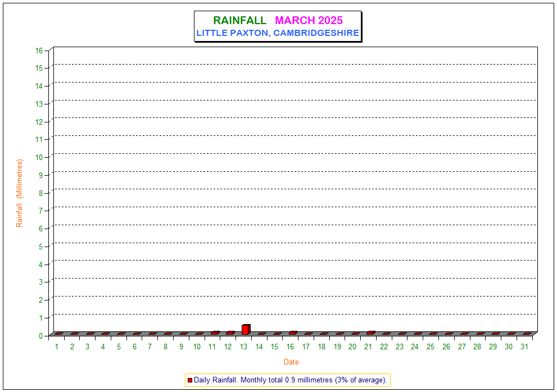Click the y-axis value 15
Screen dimensions: 557x392
tap(39, 68)
